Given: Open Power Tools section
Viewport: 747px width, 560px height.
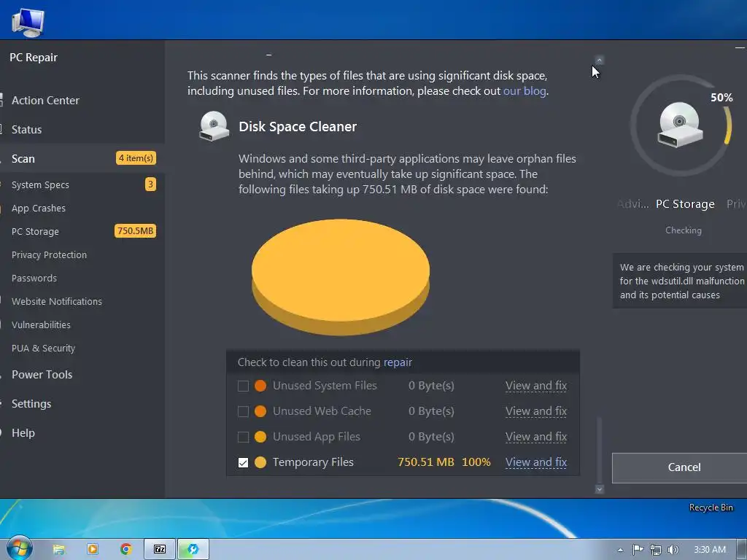Looking at the screenshot, I should click(x=42, y=375).
